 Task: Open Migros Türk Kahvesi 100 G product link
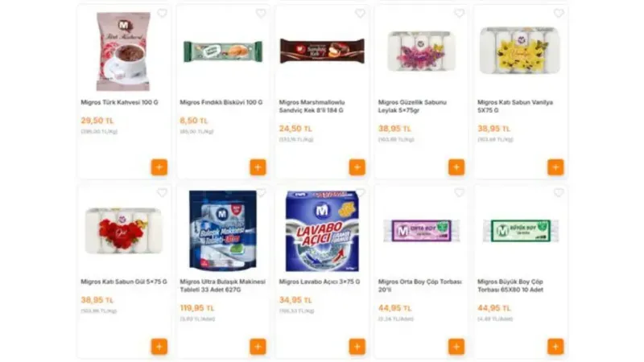pyautogui.click(x=121, y=103)
